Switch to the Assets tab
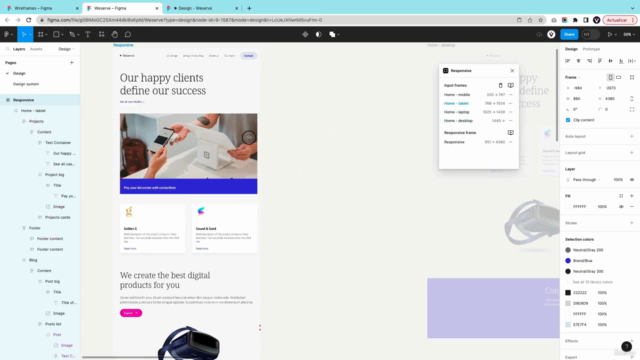 pyautogui.click(x=36, y=49)
